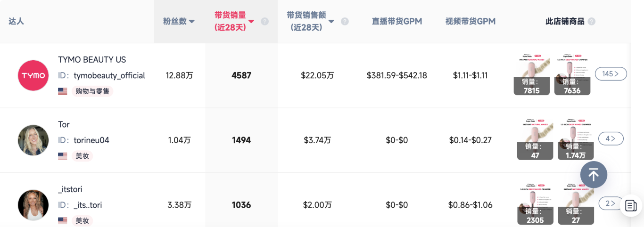Click the 视频带货GPM column header
Screen dimensions: 644x227
(x=470, y=21)
